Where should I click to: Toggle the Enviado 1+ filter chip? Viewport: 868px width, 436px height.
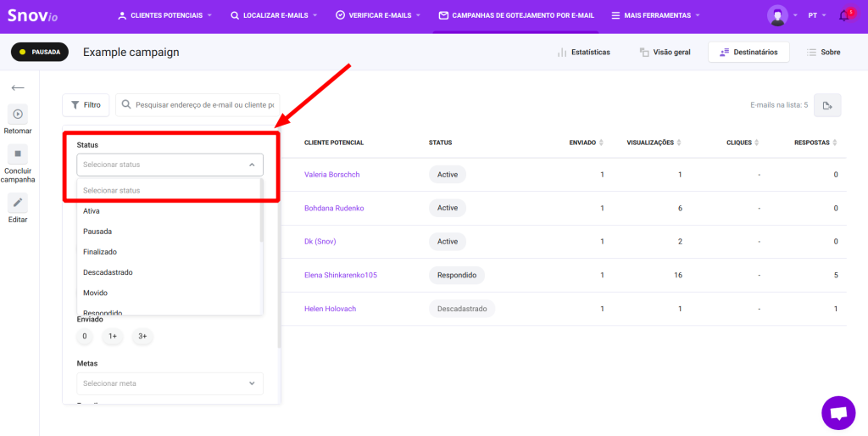point(113,336)
